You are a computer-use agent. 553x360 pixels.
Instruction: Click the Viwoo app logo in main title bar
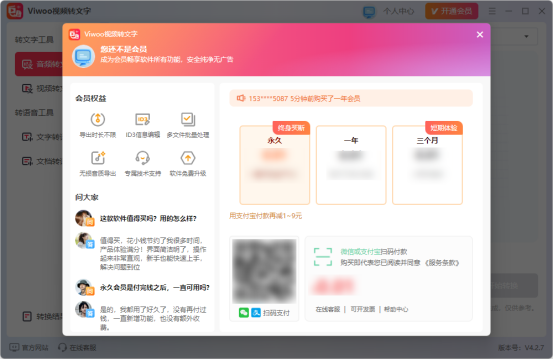(x=15, y=11)
